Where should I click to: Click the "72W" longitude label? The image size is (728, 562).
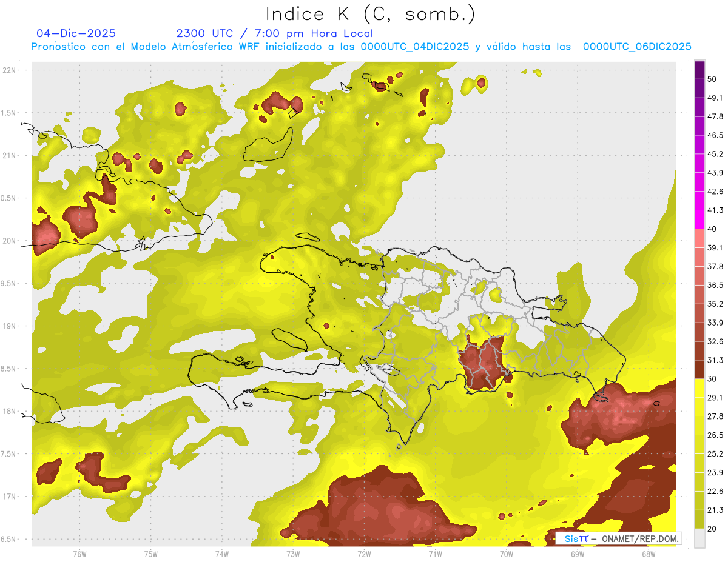pos(364,554)
